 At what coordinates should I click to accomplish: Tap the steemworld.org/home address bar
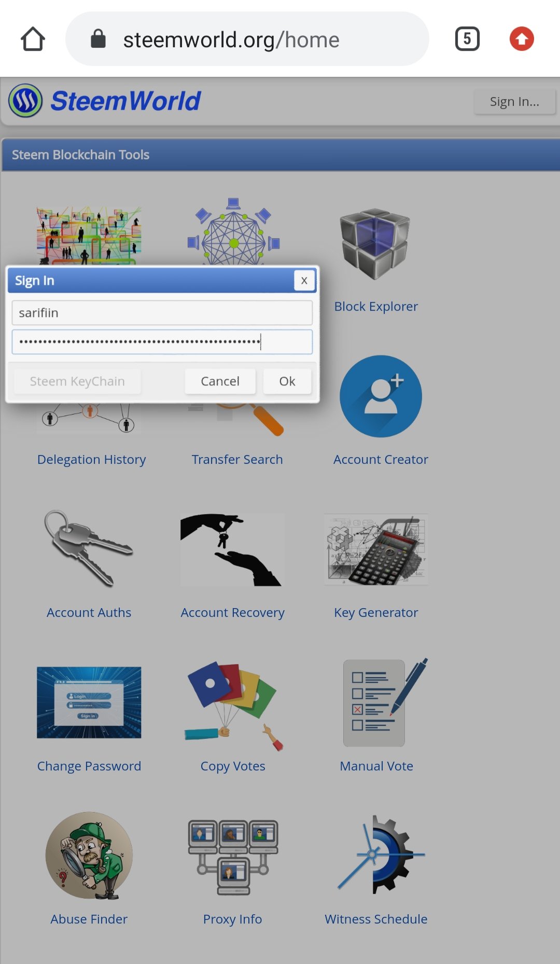247,39
